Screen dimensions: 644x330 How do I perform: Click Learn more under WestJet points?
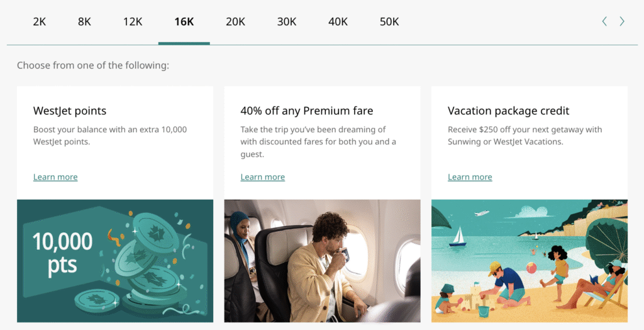coord(55,177)
